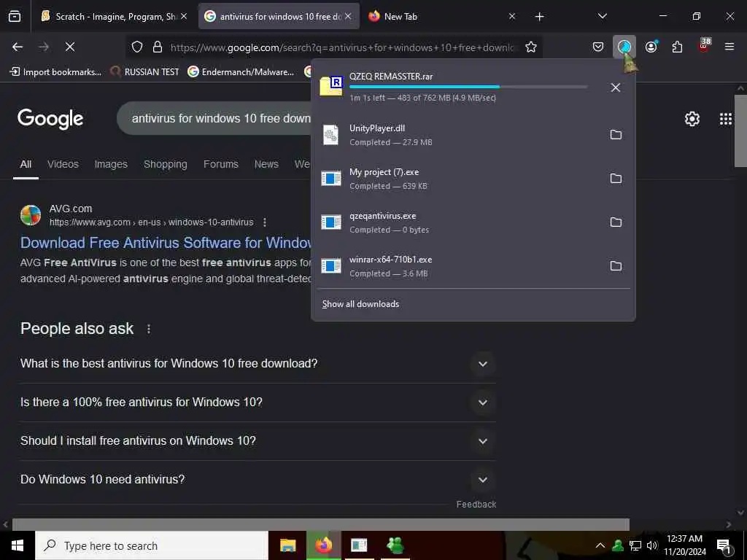
Task: Open Download Free Antivirus Software link
Action: pyautogui.click(x=166, y=243)
